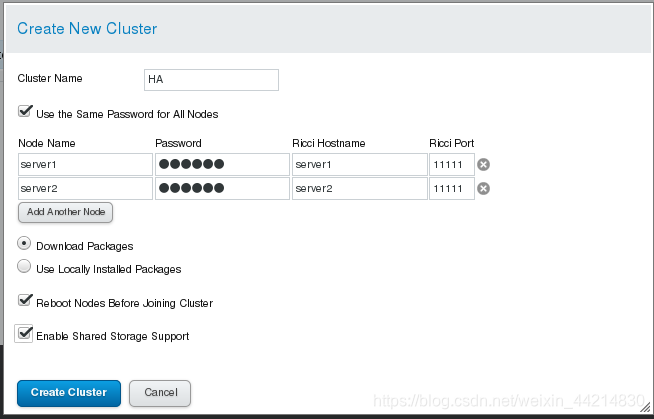
Task: Toggle Enable Shared Storage Support checkbox
Action: coord(24,334)
